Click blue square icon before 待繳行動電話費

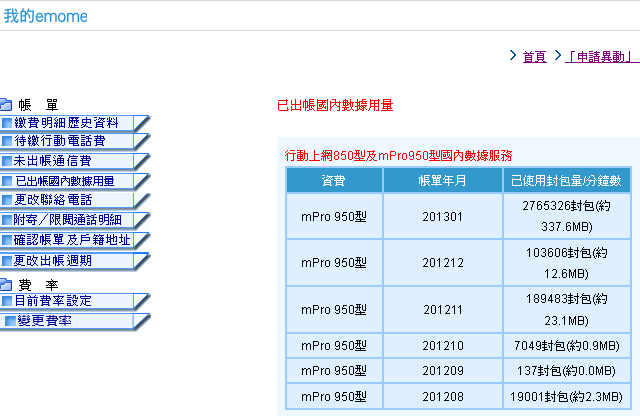pos(7,141)
